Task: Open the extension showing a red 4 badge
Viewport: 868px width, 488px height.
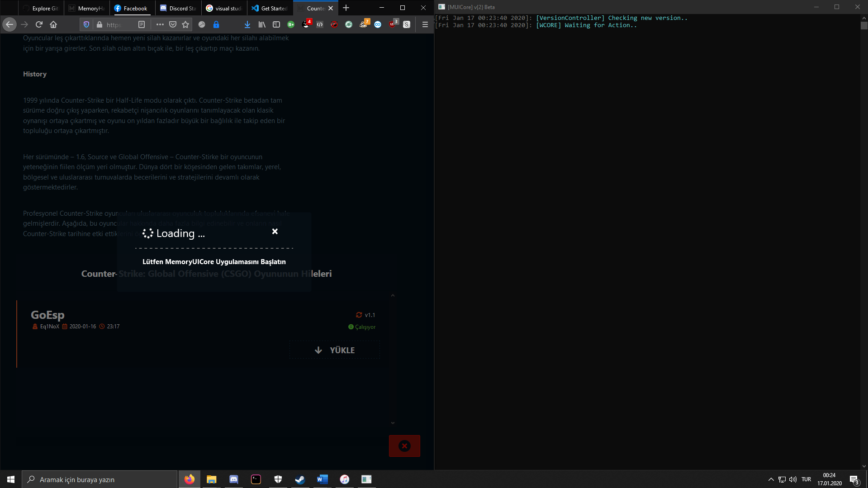Action: click(306, 24)
